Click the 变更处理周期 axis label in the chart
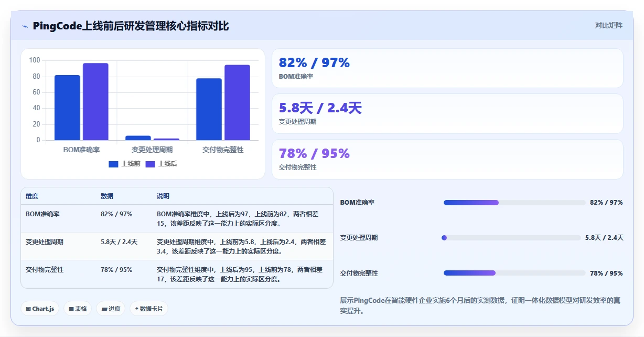The width and height of the screenshot is (644, 337). coord(152,150)
